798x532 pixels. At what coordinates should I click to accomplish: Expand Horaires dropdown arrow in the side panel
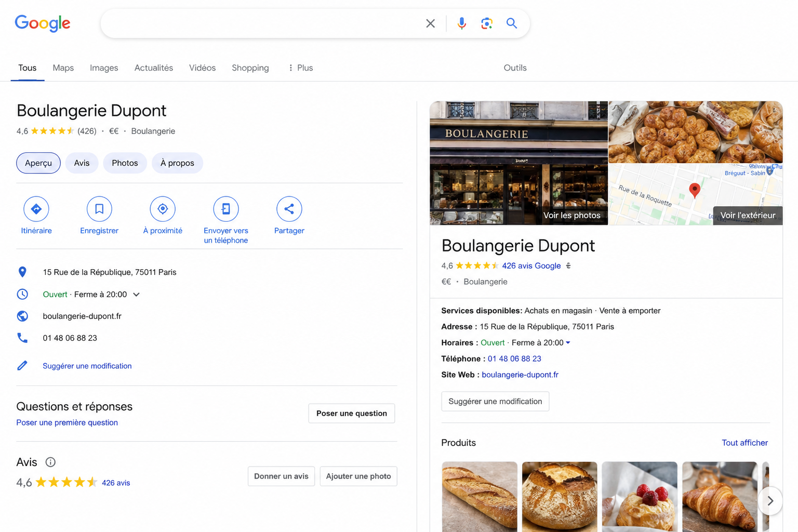point(568,342)
